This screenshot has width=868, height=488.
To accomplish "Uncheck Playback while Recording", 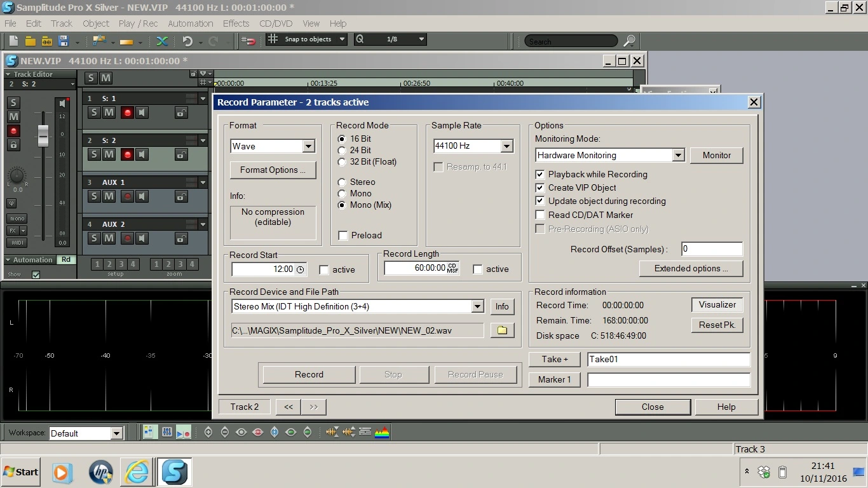I will click(x=540, y=174).
